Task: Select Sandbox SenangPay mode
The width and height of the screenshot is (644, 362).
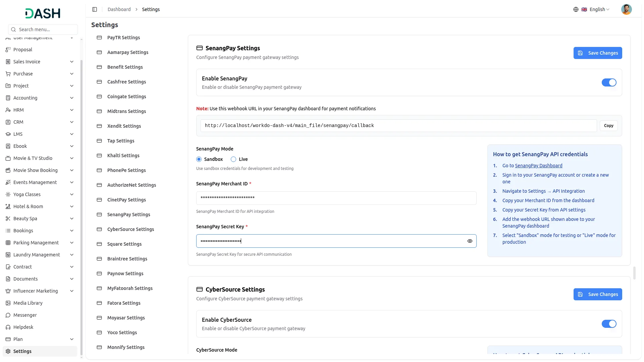Action: pos(199,159)
